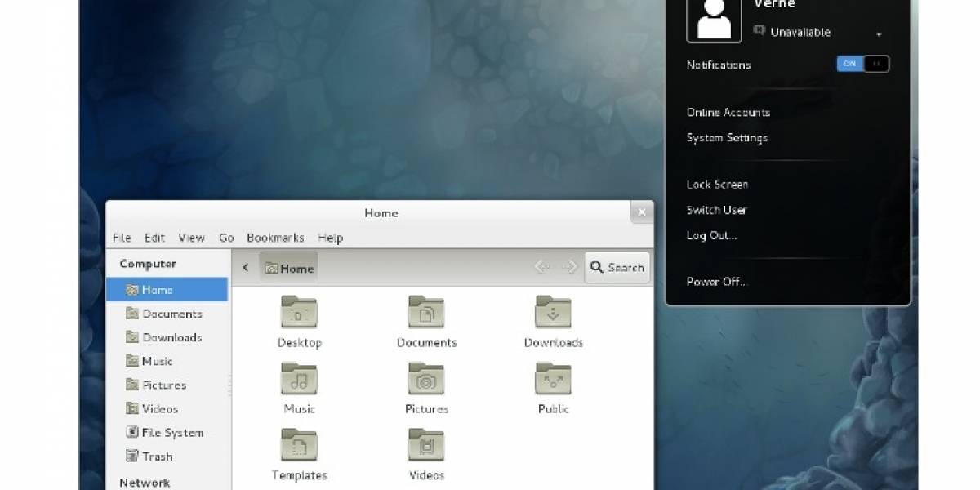The height and width of the screenshot is (490, 980).
Task: Open the Templates folder icon
Action: tap(299, 445)
